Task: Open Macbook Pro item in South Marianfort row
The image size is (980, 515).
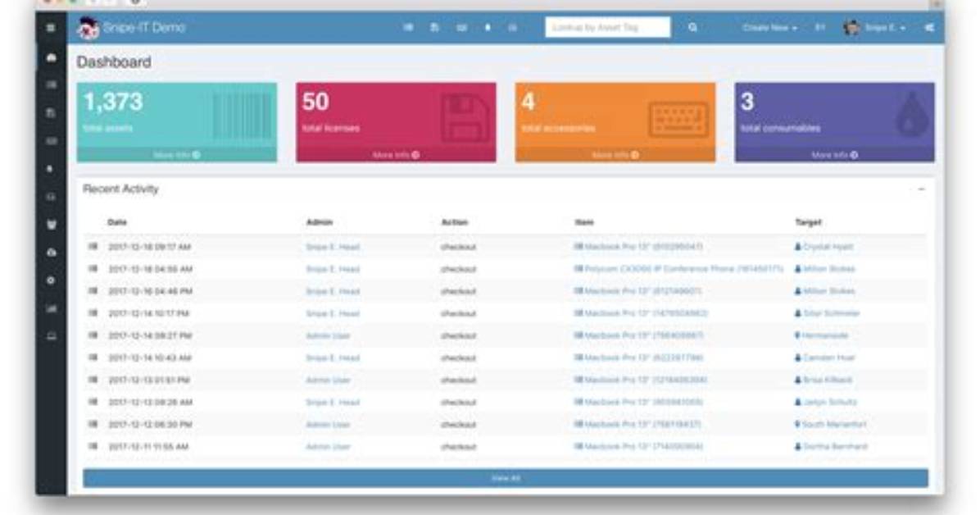Action: pos(637,424)
